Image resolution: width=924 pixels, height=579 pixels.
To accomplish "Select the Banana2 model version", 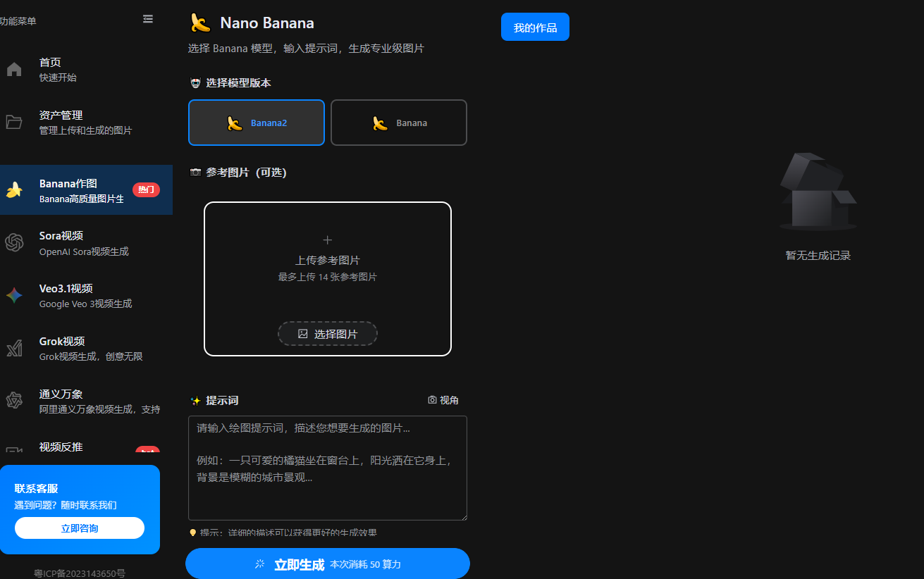I will pos(257,123).
